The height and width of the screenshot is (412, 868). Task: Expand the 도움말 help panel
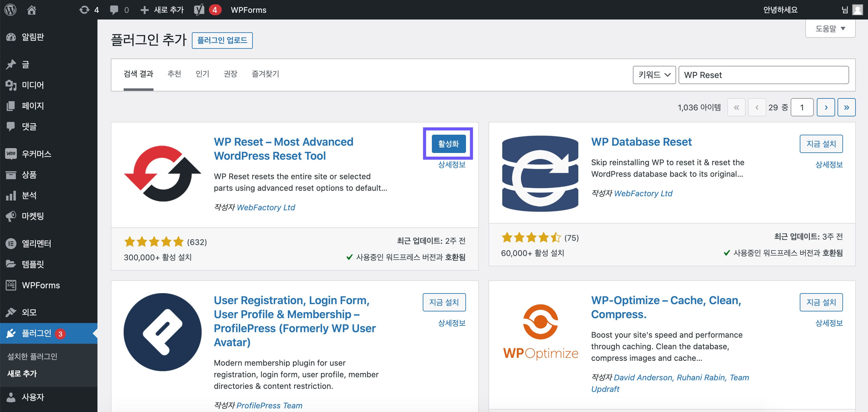tap(830, 29)
